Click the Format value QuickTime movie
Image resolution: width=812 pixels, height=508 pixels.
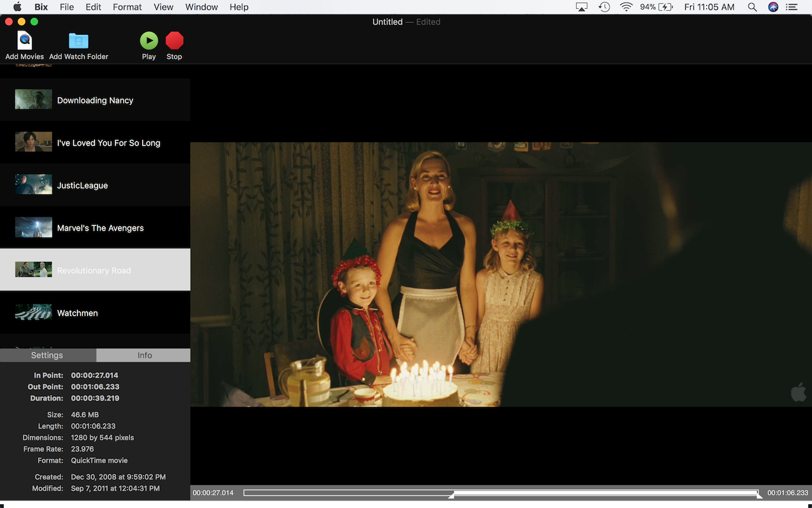click(100, 460)
